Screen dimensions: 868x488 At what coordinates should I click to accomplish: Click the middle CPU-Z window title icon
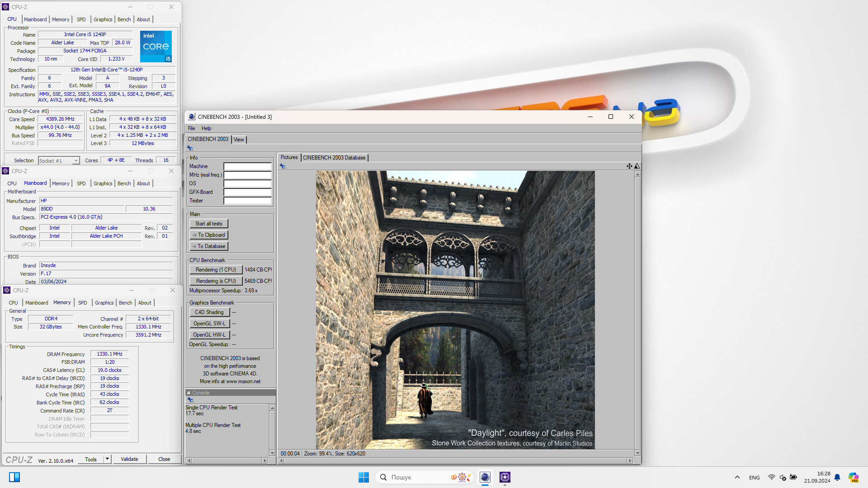click(5, 171)
